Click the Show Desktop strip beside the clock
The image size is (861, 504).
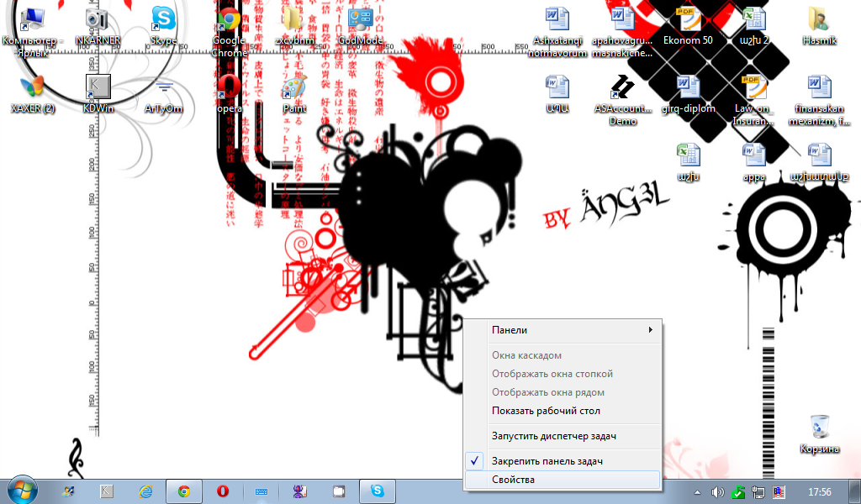point(854,491)
